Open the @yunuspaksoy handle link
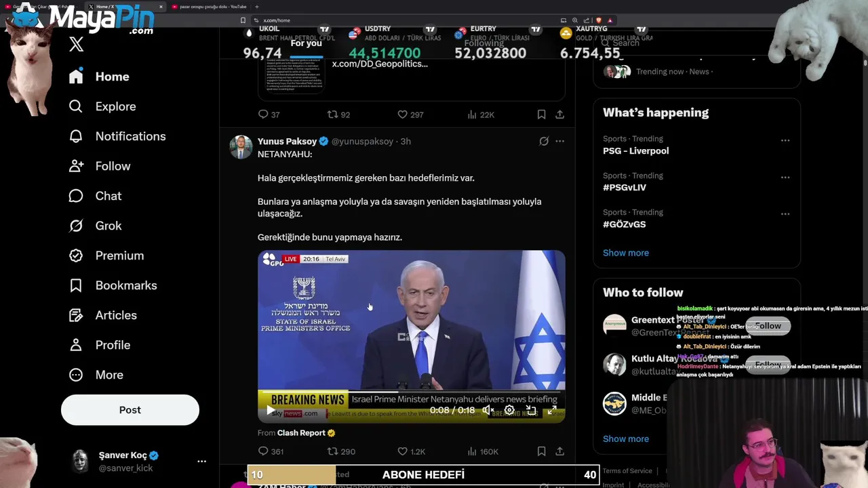Viewport: 868px width, 488px height. point(362,141)
